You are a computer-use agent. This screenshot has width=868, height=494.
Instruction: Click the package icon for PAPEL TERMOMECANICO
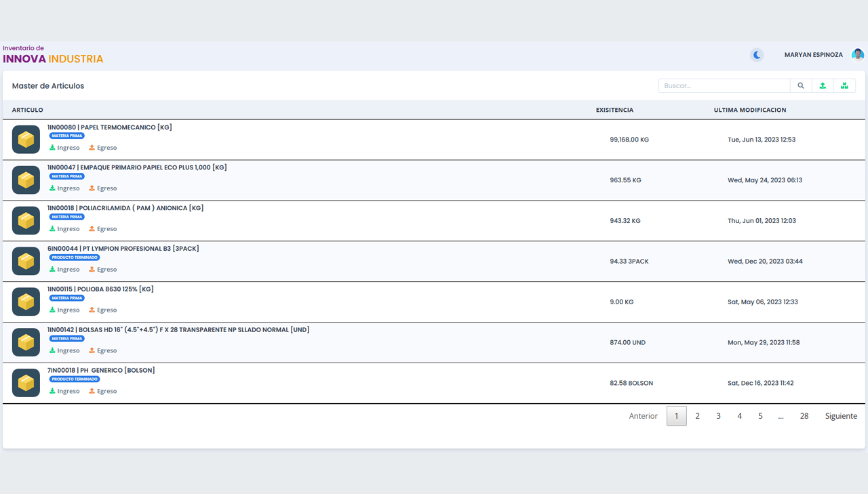pyautogui.click(x=25, y=139)
